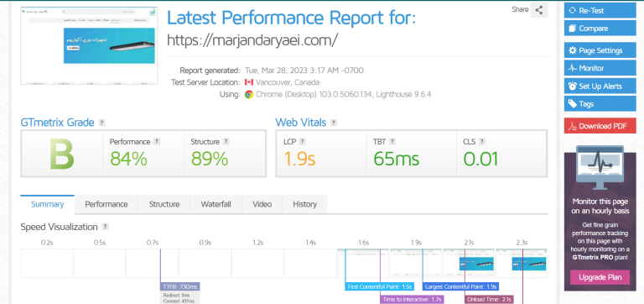Click the Structure score help icon
The height and width of the screenshot is (304, 644).
[226, 142]
